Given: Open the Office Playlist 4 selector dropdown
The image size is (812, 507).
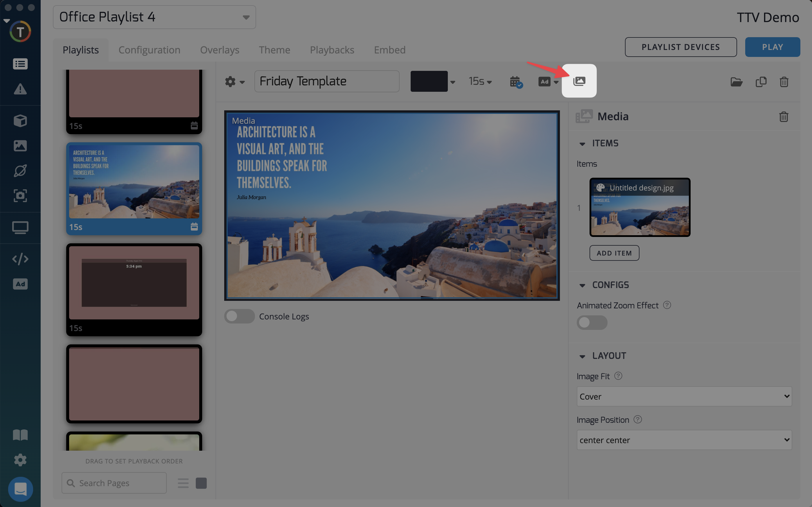Looking at the screenshot, I should pyautogui.click(x=154, y=17).
